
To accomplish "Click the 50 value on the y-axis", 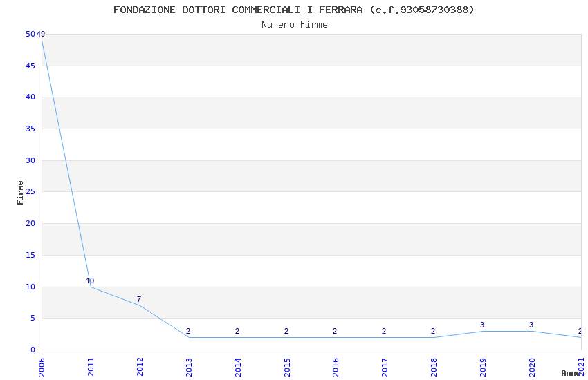I will [30, 34].
